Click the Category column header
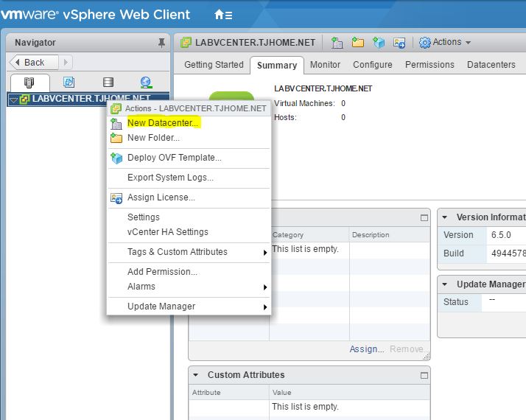 (x=309, y=235)
